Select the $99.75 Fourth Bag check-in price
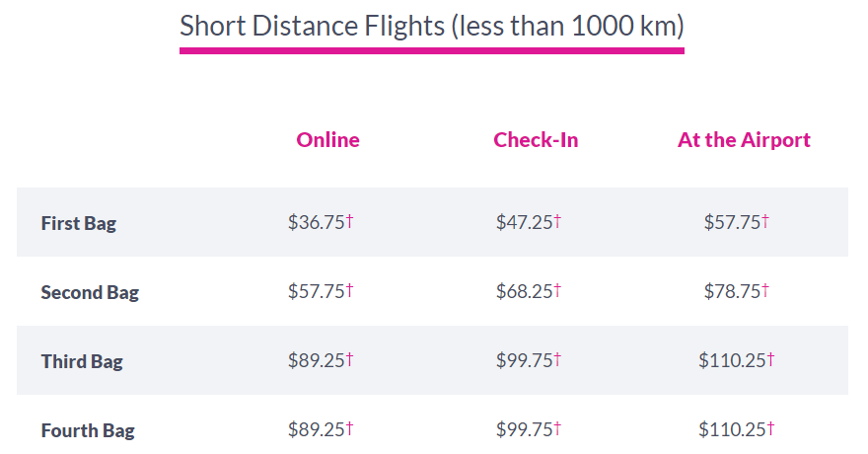Viewport: 868px width, 454px height. coord(524,430)
